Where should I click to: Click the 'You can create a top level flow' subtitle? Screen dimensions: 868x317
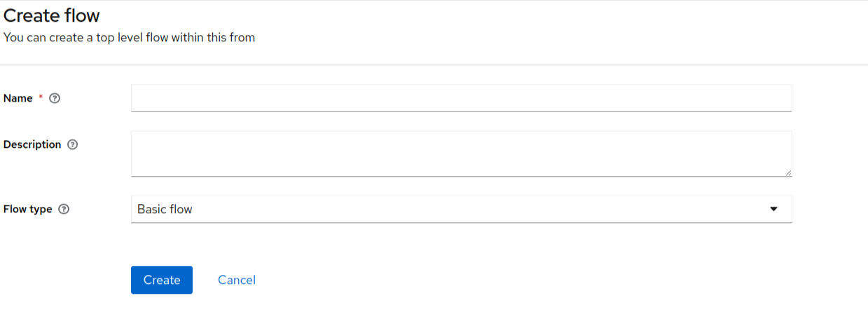[130, 37]
